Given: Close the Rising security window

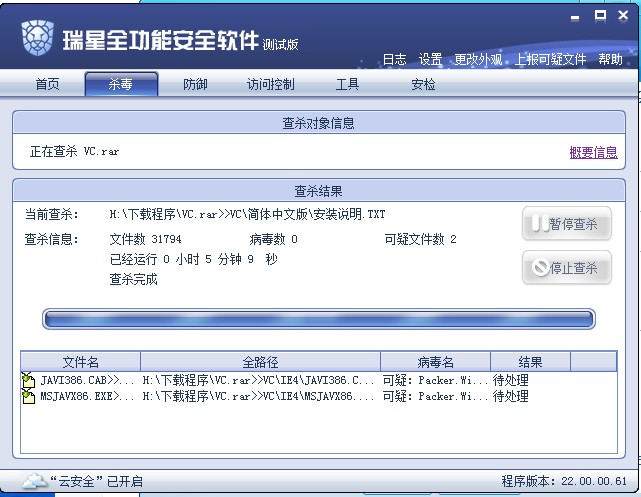Looking at the screenshot, I should pyautogui.click(x=623, y=16).
